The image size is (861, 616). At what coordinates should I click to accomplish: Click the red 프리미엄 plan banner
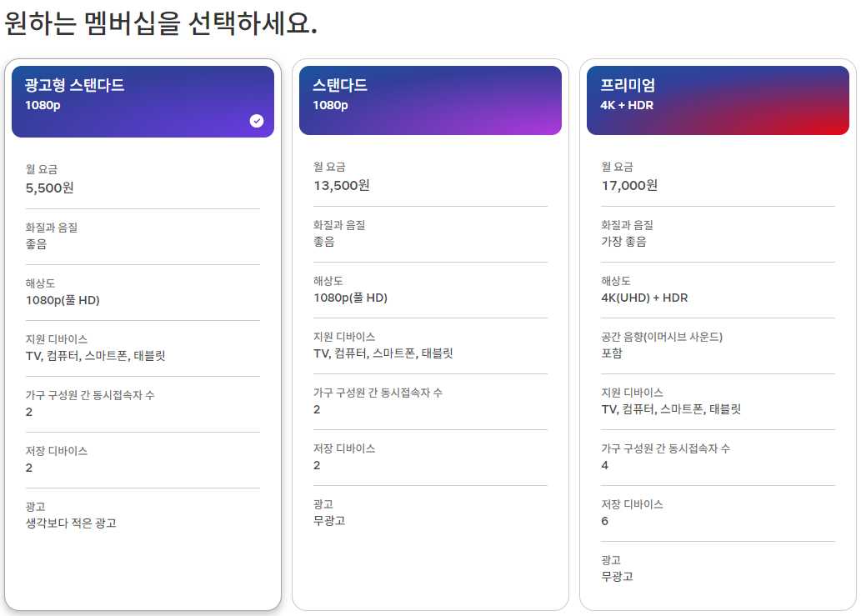pyautogui.click(x=718, y=101)
